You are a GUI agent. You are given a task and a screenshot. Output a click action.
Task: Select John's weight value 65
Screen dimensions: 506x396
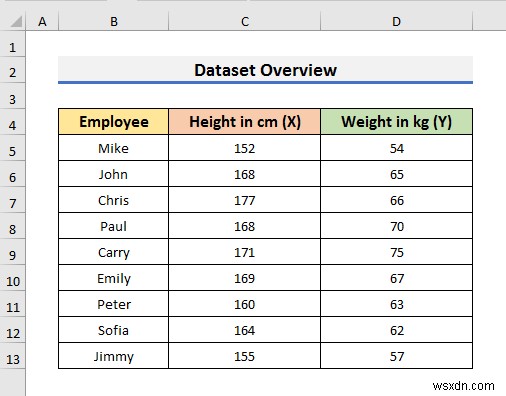coord(396,174)
